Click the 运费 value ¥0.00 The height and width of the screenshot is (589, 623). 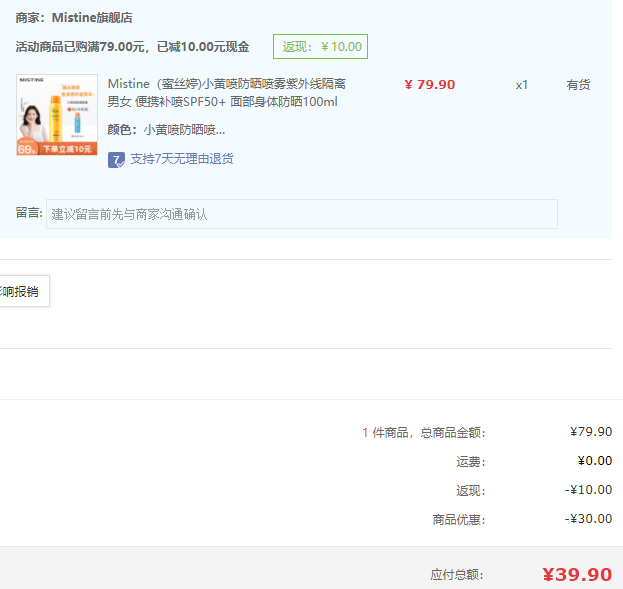tap(594, 461)
